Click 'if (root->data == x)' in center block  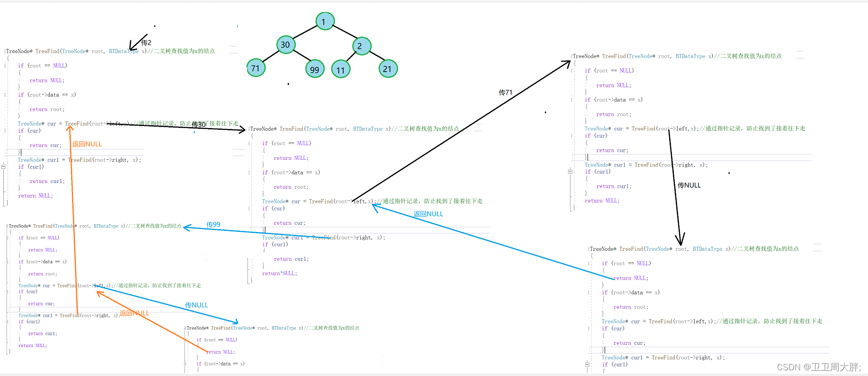click(291, 173)
